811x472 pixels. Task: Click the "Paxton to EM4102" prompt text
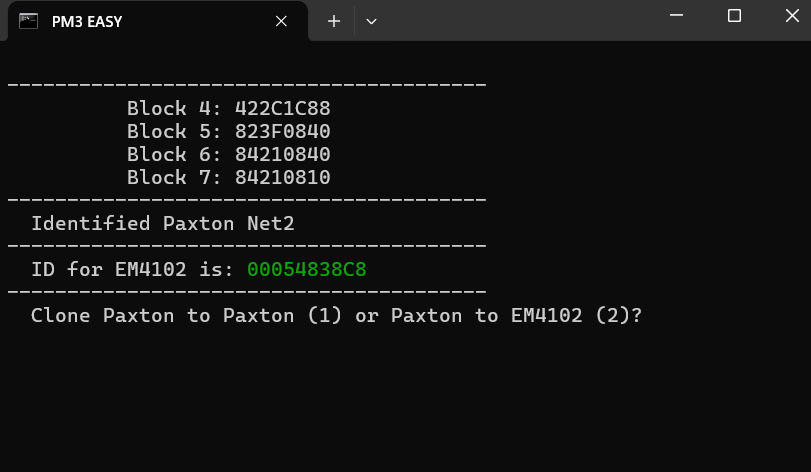pyautogui.click(x=486, y=315)
